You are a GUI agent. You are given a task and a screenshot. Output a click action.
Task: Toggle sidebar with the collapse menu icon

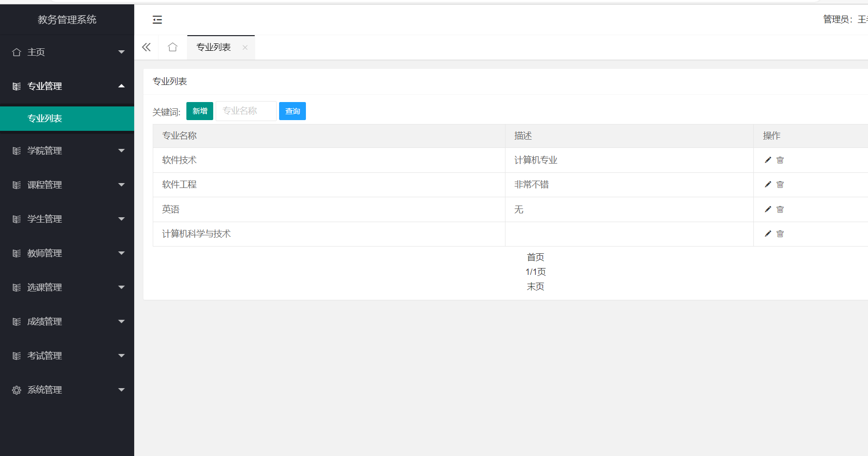pos(157,20)
